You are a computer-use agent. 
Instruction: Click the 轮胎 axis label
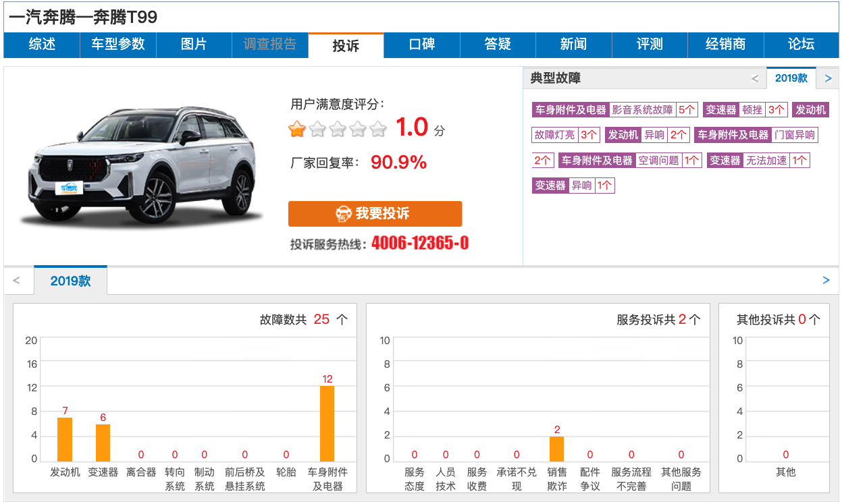tap(286, 472)
